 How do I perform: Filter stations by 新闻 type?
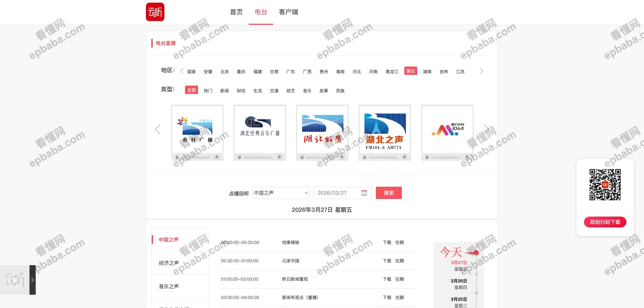[225, 91]
